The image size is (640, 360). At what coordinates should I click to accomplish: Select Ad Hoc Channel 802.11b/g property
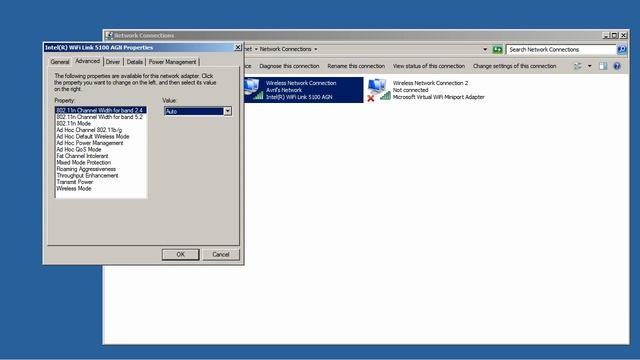(x=101, y=130)
